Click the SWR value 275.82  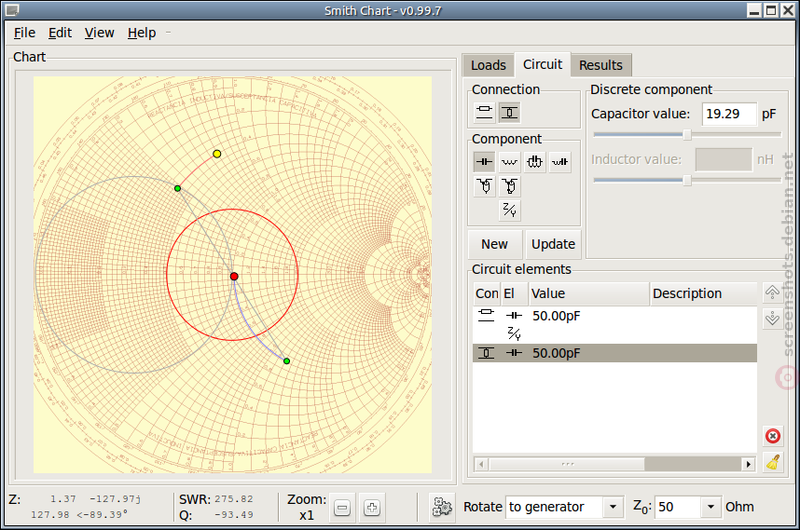[234, 499]
